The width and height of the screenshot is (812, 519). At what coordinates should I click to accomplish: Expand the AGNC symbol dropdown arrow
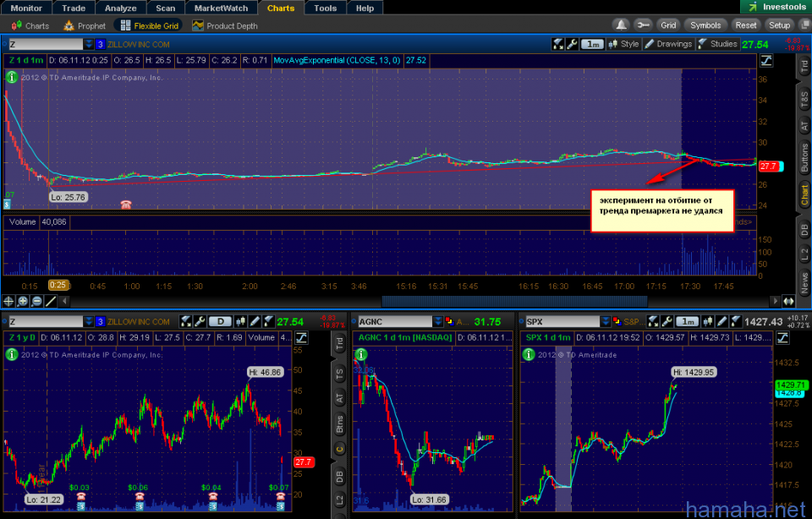click(437, 321)
